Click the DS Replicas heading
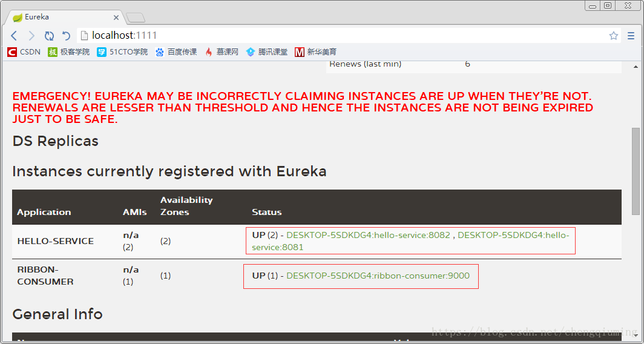Viewport: 644px width, 344px height. [56, 141]
